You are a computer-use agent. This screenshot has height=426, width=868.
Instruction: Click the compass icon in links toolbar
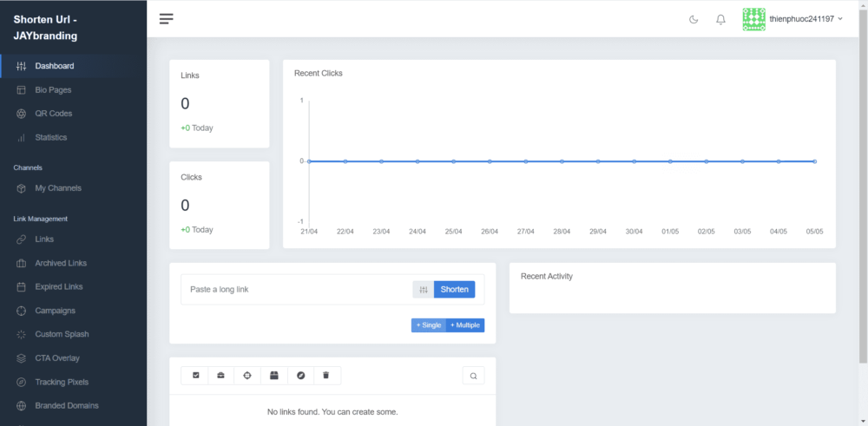click(x=300, y=376)
